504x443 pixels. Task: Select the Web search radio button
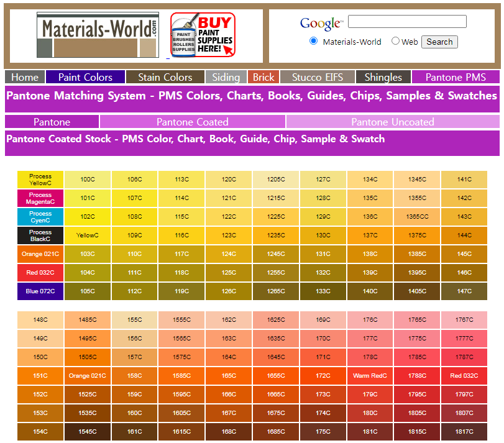pos(395,41)
